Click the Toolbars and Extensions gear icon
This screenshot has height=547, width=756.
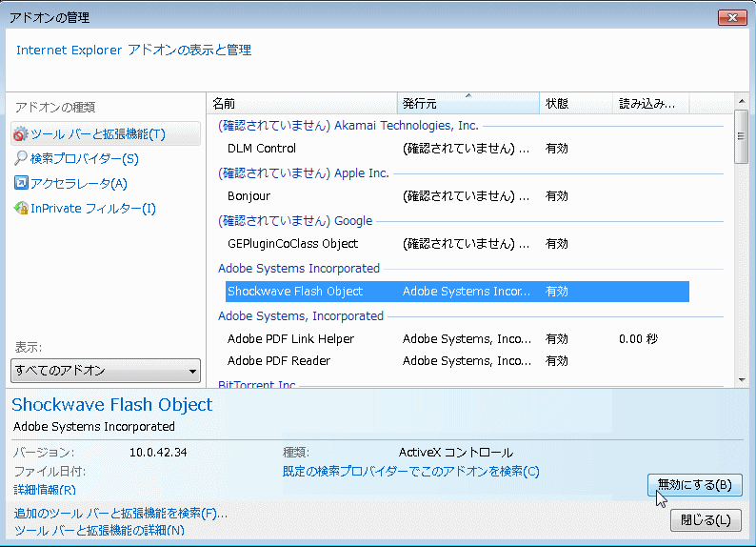20,134
